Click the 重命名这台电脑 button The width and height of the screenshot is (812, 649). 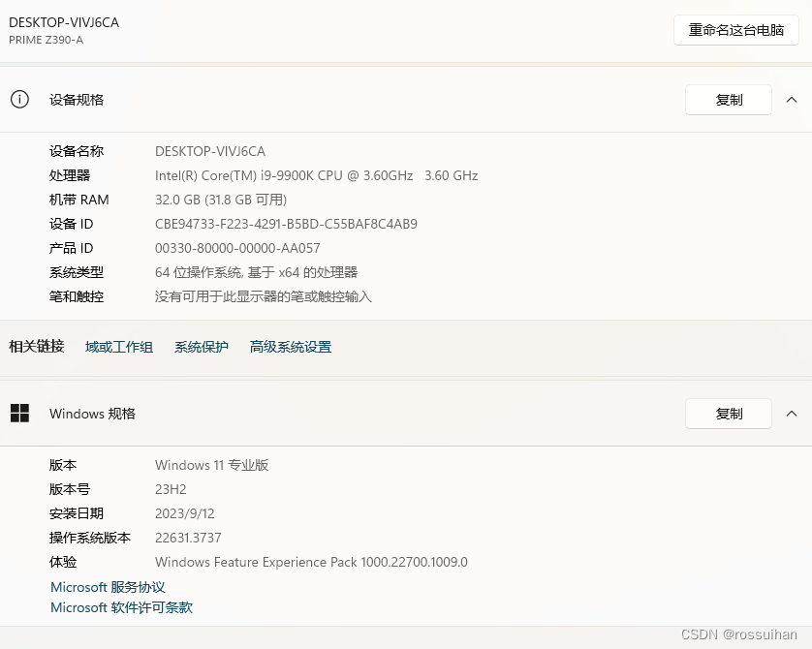[736, 31]
